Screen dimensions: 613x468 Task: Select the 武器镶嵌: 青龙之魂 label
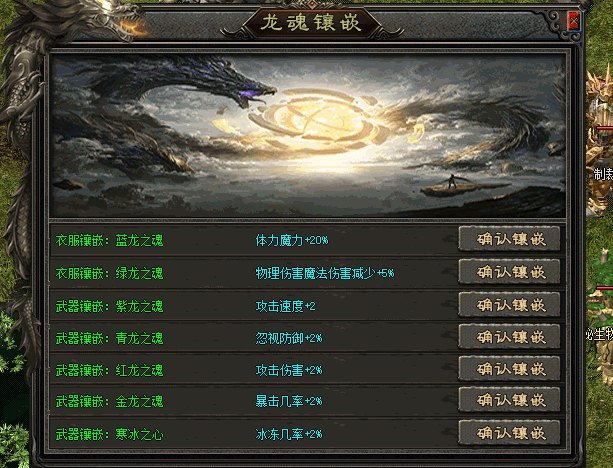(x=109, y=338)
